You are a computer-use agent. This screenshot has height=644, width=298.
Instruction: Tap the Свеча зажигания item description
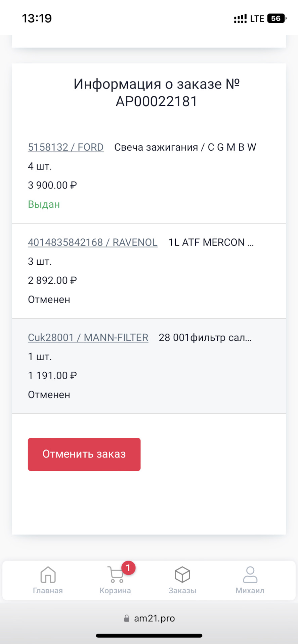pyautogui.click(x=185, y=147)
